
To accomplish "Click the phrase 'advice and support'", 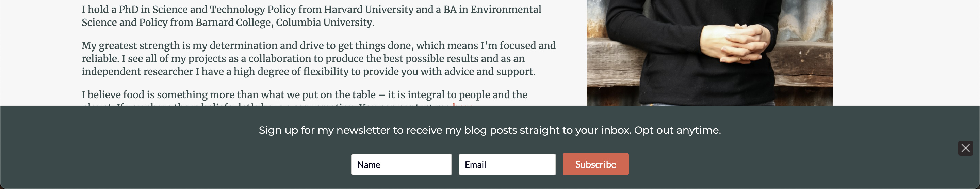I will pyautogui.click(x=489, y=72).
